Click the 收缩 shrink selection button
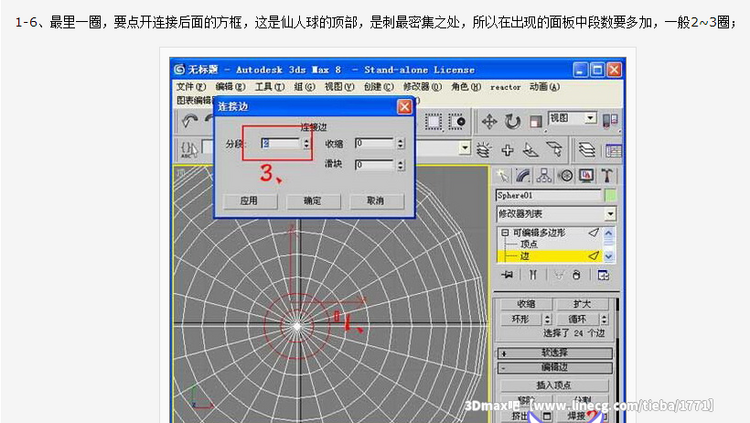This screenshot has width=750, height=423. click(526, 304)
